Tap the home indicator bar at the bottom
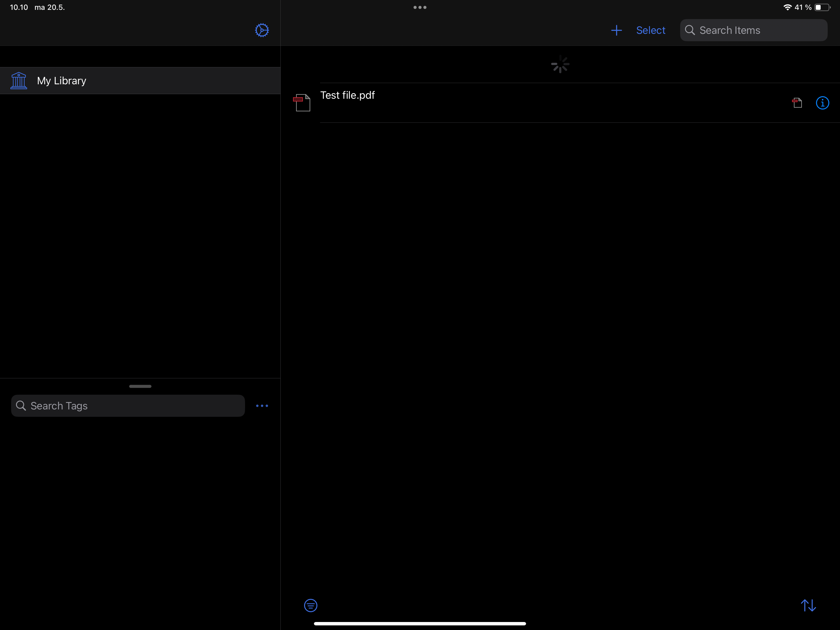The width and height of the screenshot is (840, 630). tap(420, 624)
